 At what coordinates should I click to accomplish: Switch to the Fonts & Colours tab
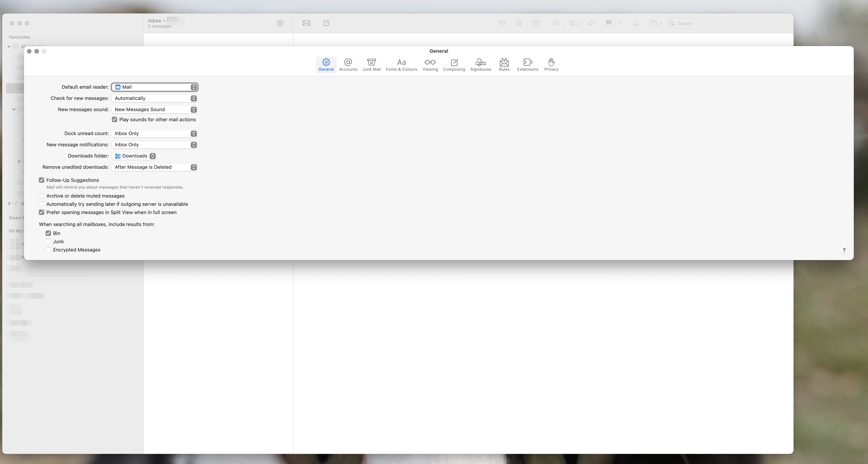coord(401,64)
